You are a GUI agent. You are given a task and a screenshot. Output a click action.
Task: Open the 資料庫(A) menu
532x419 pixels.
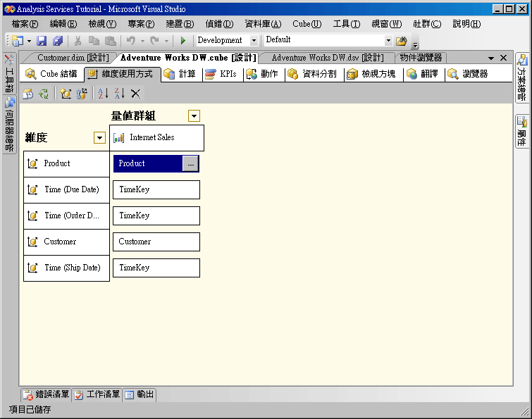pos(264,24)
